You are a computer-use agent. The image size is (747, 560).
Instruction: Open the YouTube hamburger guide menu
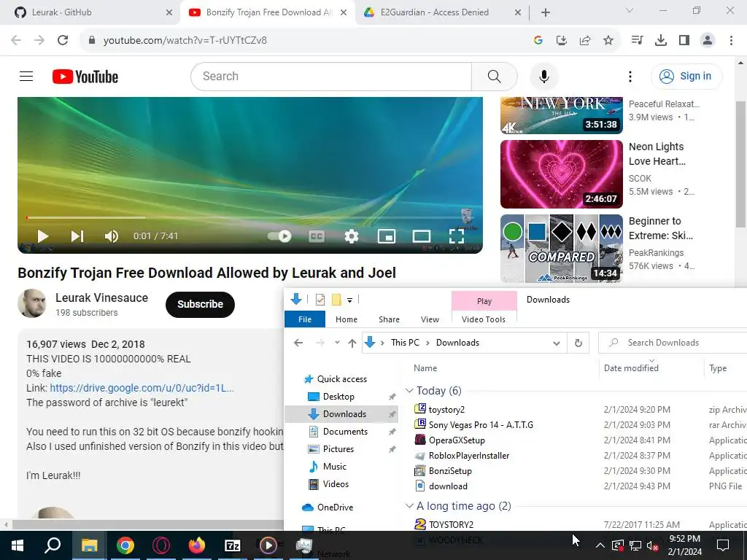[26, 76]
